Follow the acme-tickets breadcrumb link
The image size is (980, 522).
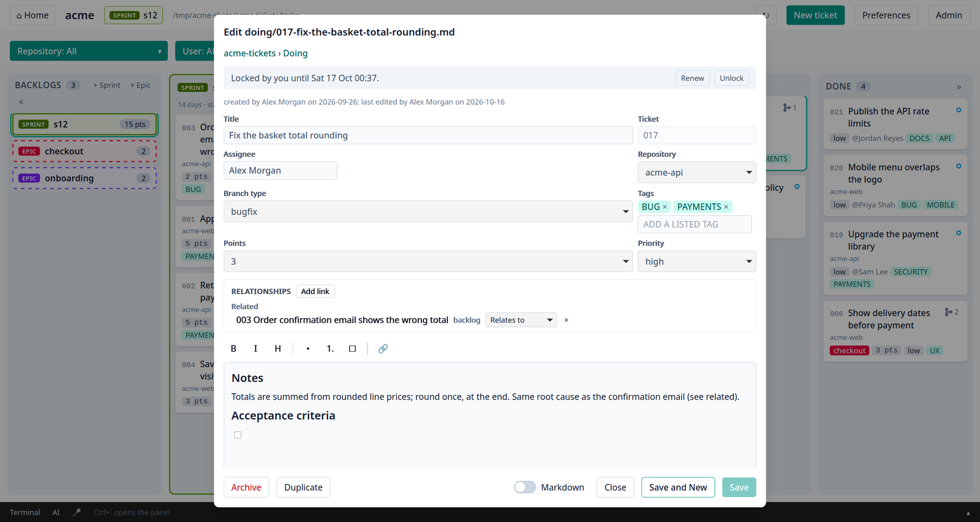249,53
